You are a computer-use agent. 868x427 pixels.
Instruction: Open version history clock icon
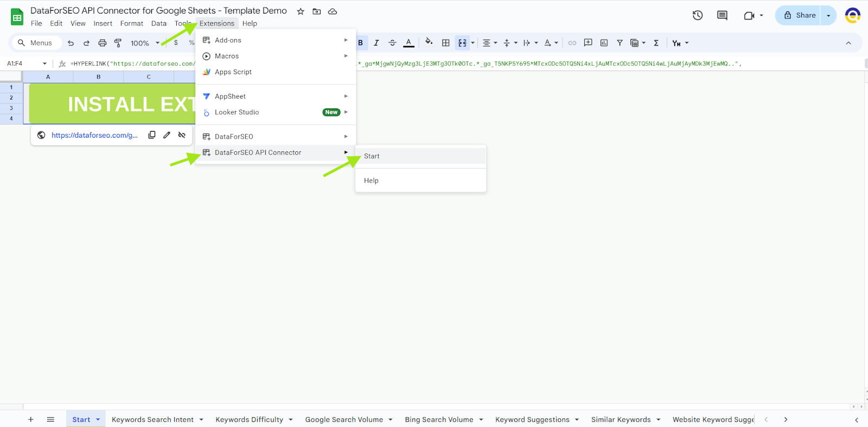click(698, 15)
